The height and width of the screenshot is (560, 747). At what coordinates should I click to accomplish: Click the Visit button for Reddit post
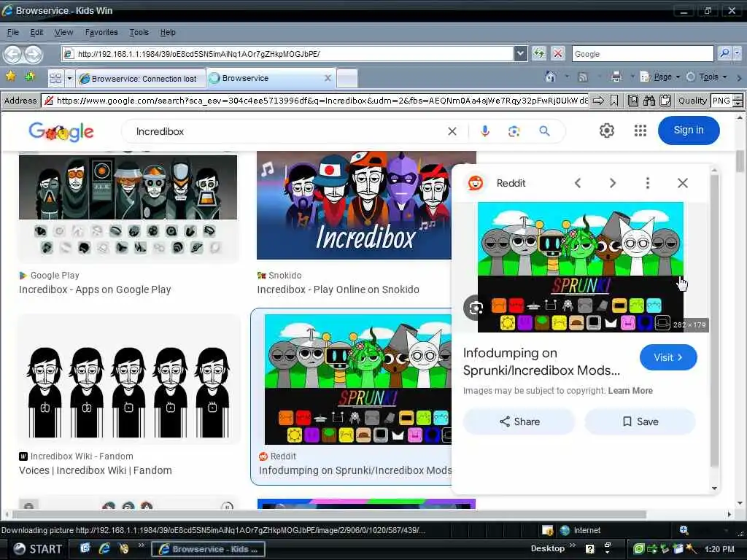(x=668, y=357)
